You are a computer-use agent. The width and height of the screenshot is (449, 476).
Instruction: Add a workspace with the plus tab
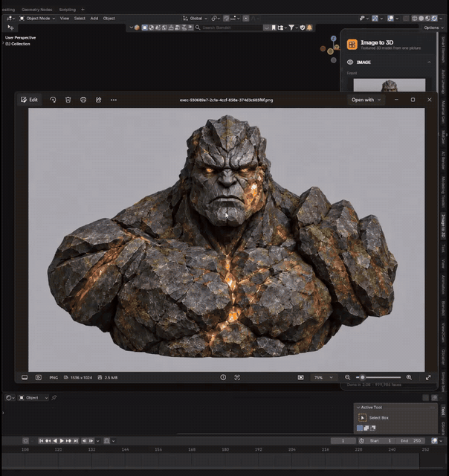[x=83, y=10]
